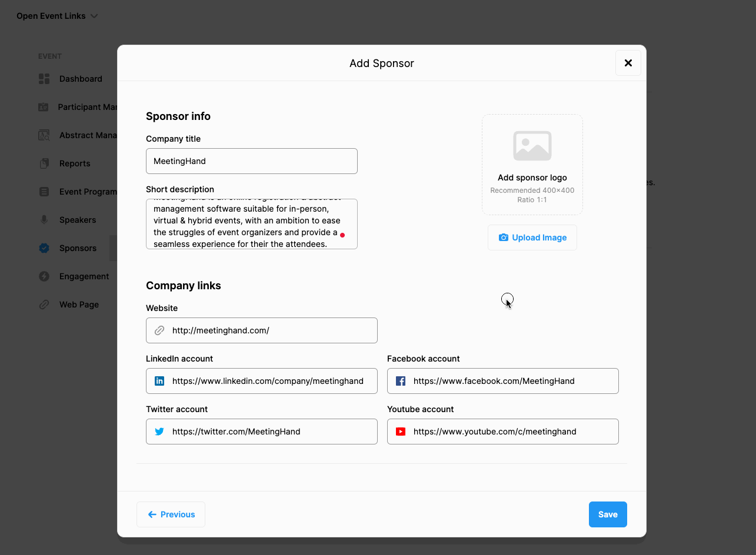
Task: Click the Engagement lightning icon
Action: pos(44,276)
